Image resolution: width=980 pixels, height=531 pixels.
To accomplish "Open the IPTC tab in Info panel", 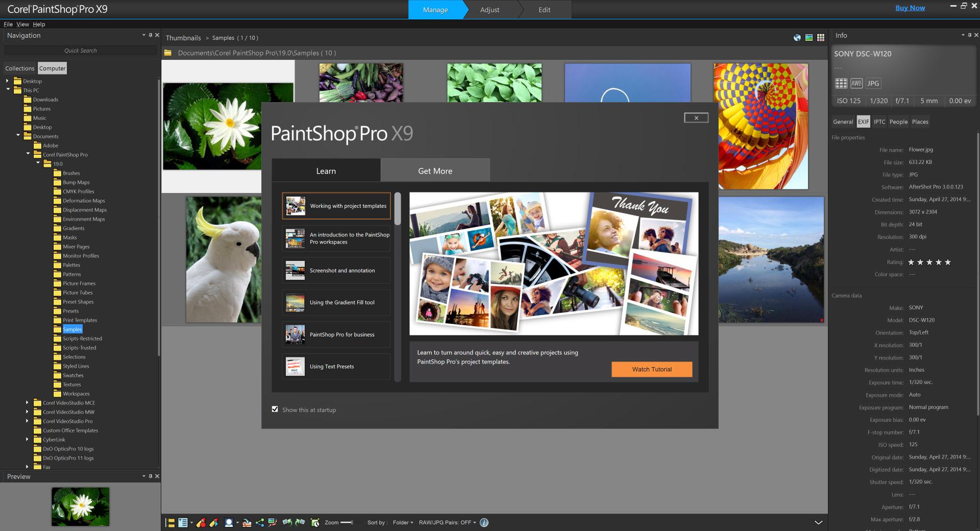I will point(879,122).
